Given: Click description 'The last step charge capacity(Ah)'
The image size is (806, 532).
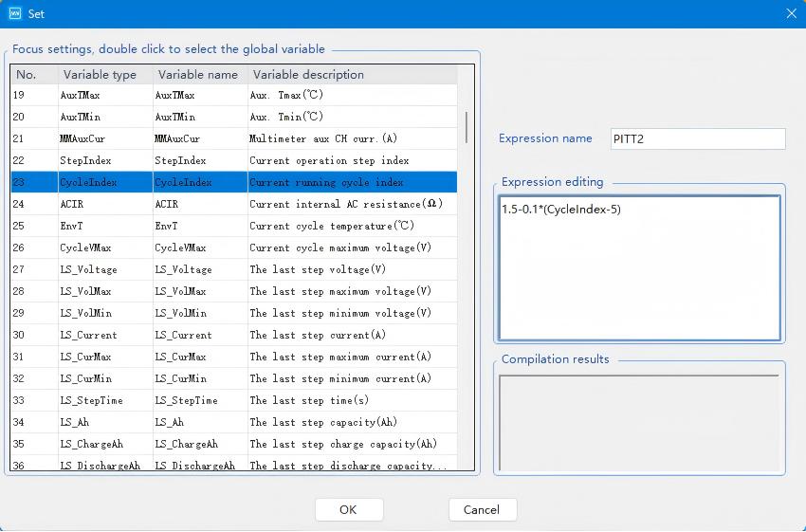Looking at the screenshot, I should tap(343, 444).
